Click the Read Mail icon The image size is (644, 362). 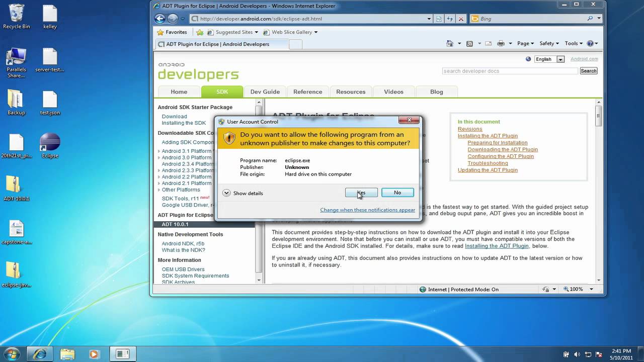(x=487, y=44)
